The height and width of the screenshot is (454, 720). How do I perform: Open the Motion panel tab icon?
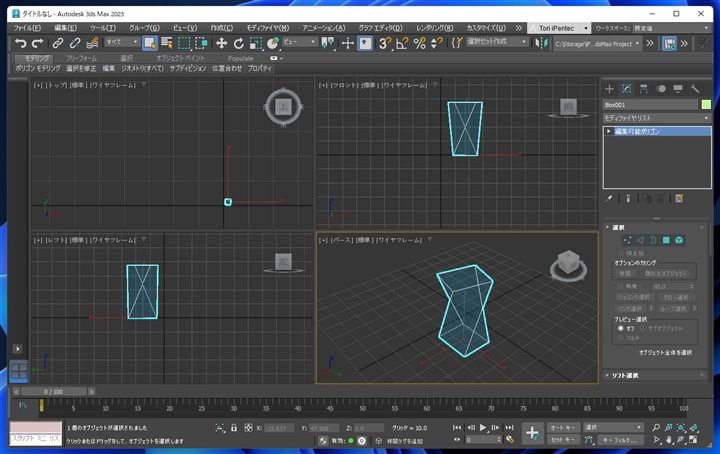coord(661,89)
